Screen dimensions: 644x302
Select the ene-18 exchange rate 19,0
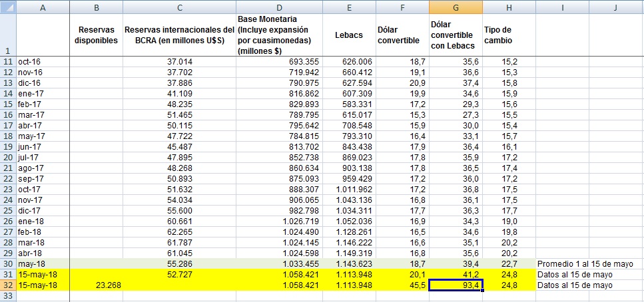point(509,222)
